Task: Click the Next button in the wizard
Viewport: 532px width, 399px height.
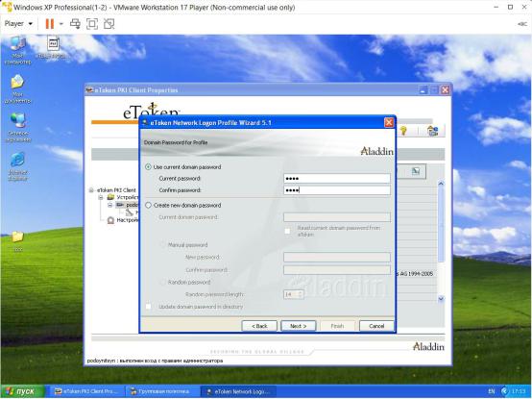Action: pyautogui.click(x=299, y=326)
